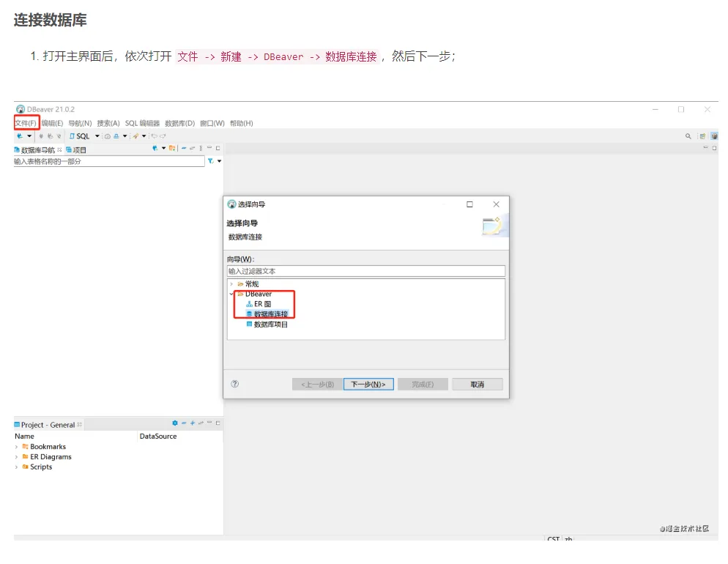728x564 pixels.
Task: Click New Connection icon in navigator panel header
Action: pyautogui.click(x=155, y=148)
